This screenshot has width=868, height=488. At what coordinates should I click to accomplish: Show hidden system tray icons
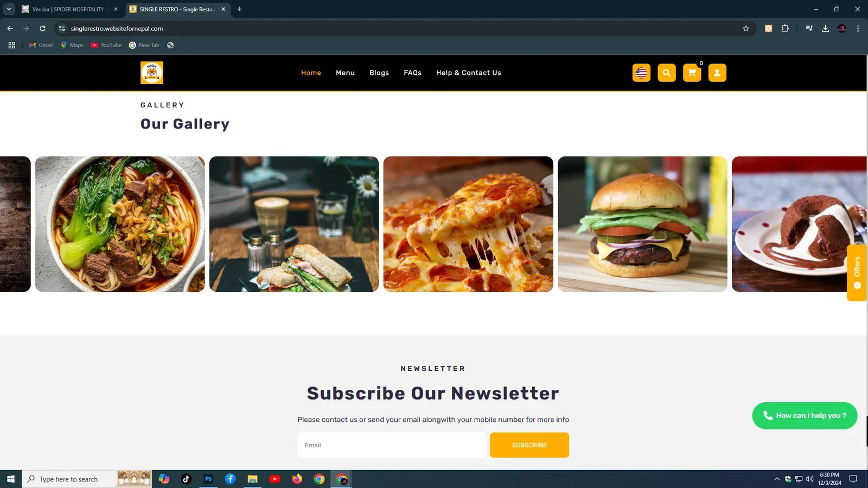tap(777, 479)
